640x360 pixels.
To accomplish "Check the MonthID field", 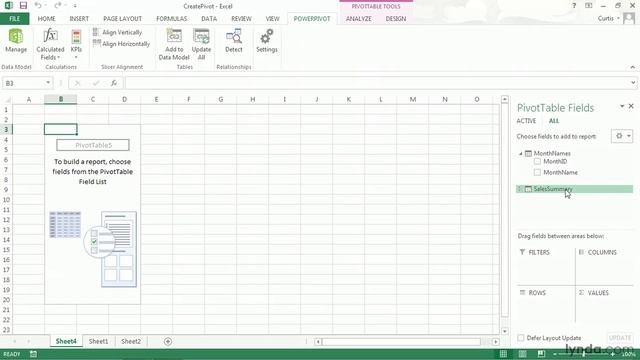I will tap(537, 162).
